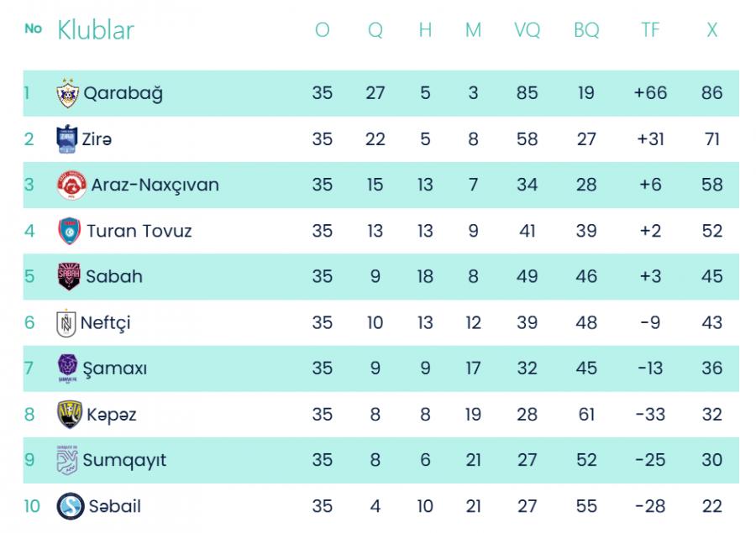Click the Sumqayıt club logo

[67, 460]
